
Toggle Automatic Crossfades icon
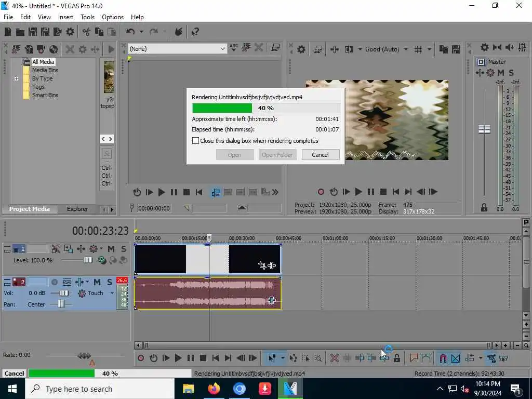[455, 358]
